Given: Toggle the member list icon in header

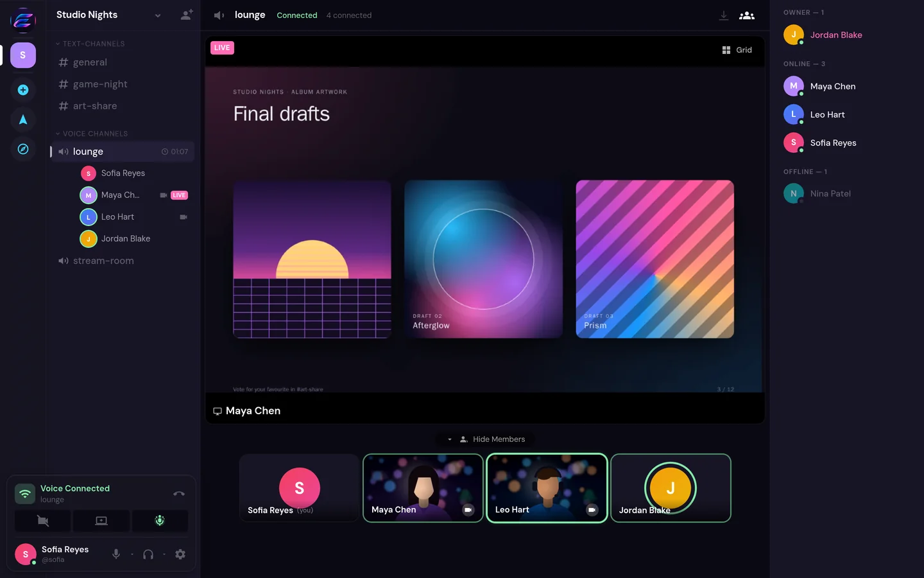Looking at the screenshot, I should [747, 15].
